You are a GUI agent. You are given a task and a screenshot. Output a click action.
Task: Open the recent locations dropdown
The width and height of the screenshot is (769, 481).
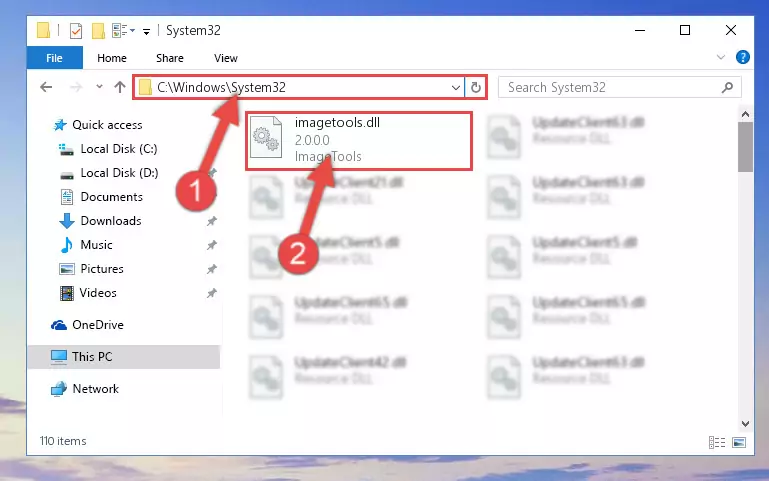[99, 87]
